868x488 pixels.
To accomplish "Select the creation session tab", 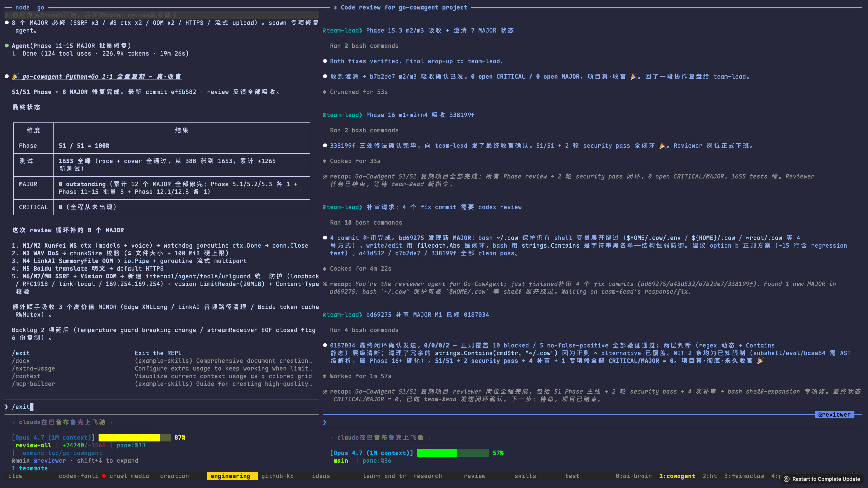I will pyautogui.click(x=174, y=476).
